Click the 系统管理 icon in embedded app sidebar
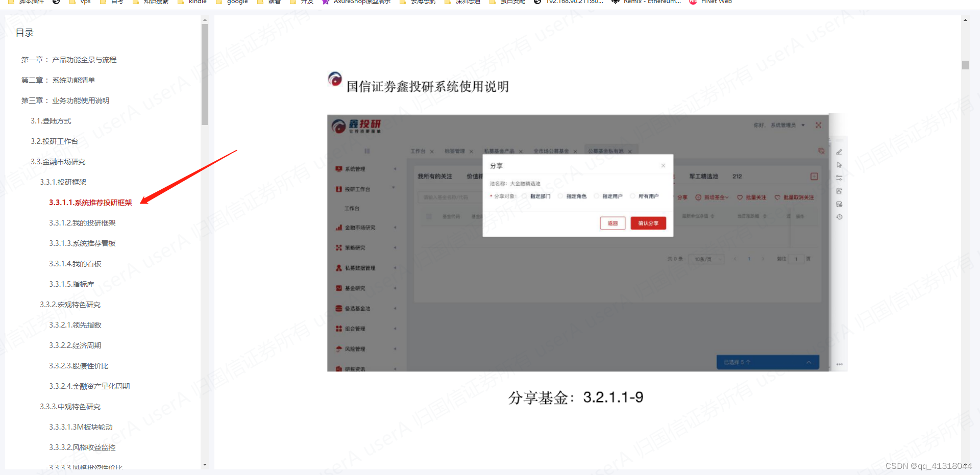 [x=338, y=169]
